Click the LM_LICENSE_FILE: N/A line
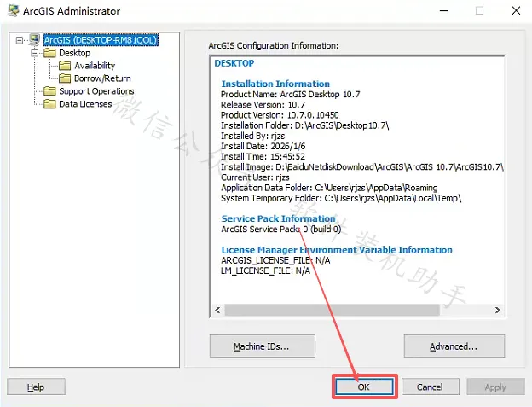 265,270
